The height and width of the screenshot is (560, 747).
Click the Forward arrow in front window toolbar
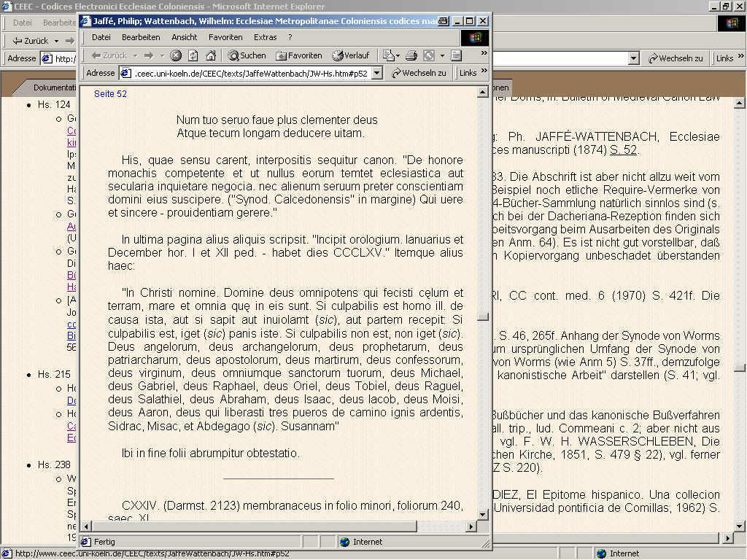coord(149,55)
